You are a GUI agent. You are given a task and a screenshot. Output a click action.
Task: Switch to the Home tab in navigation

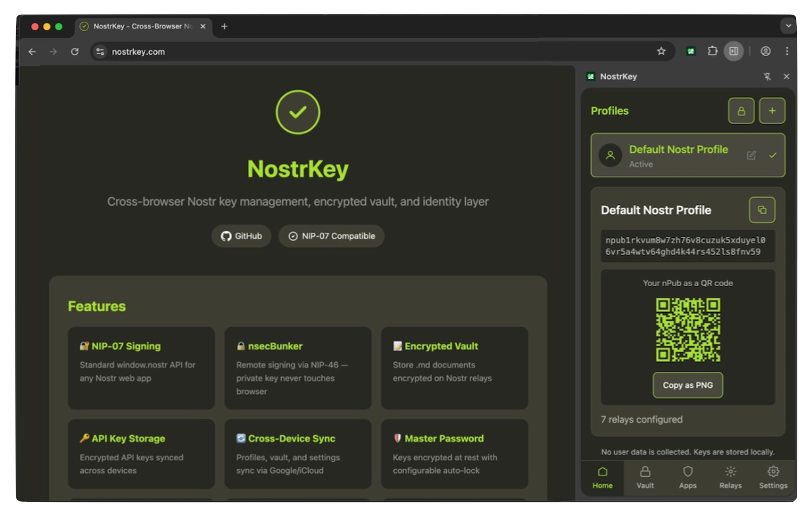point(602,476)
